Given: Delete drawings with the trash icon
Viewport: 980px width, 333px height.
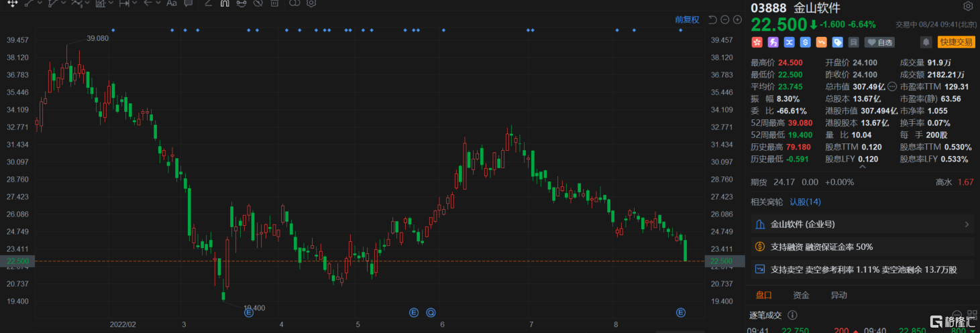Looking at the screenshot, I should click(x=274, y=3).
